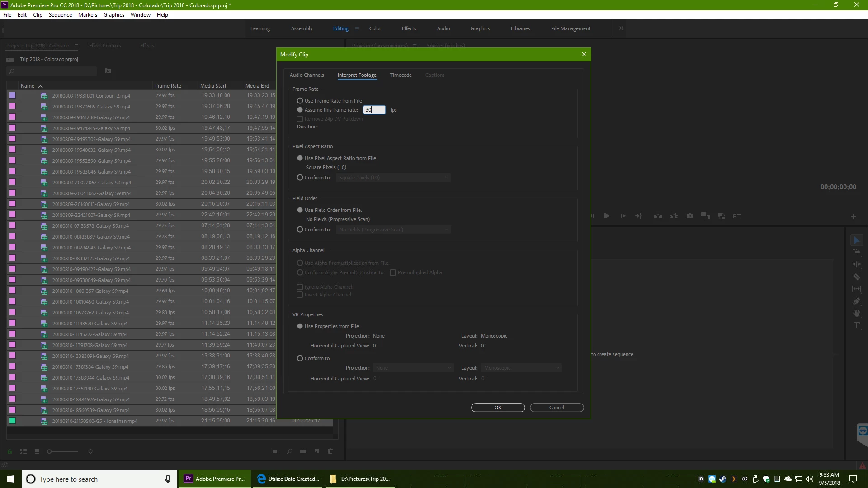
Task: Click the project panel thumbnail zoom slider
Action: [62, 451]
